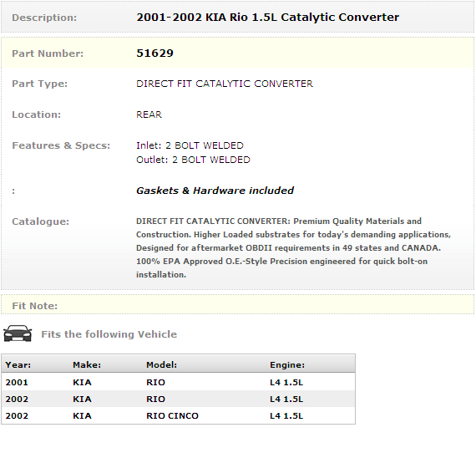Click the car icon beside Fits the following Vehicle
This screenshot has width=476, height=458.
[x=18, y=333]
